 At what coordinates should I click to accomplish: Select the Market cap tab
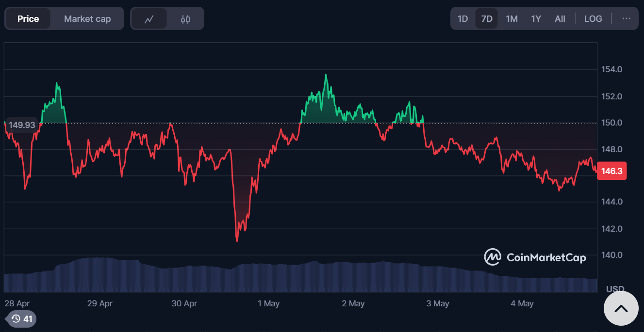(87, 19)
